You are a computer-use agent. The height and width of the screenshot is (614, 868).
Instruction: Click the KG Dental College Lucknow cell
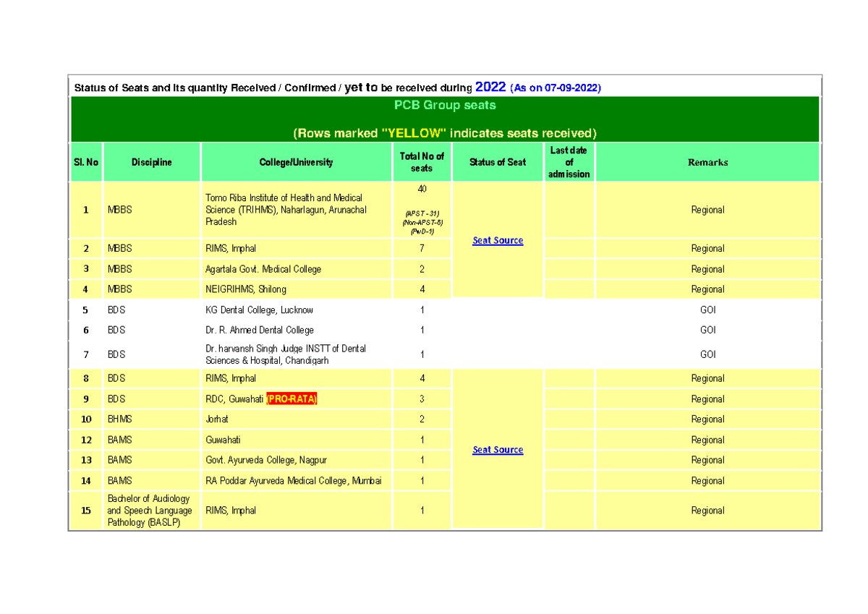click(x=259, y=310)
